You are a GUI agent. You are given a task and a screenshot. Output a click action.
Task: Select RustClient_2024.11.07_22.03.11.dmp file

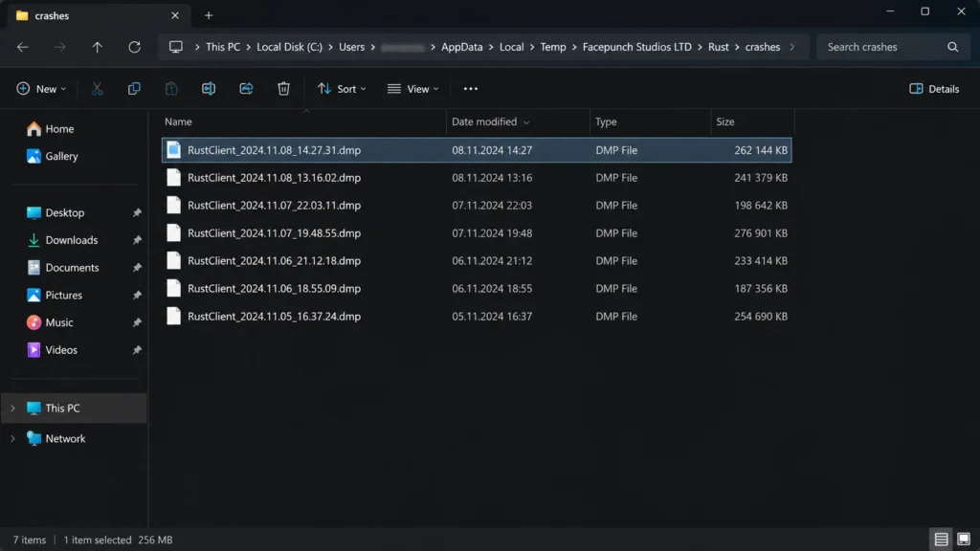point(477,205)
